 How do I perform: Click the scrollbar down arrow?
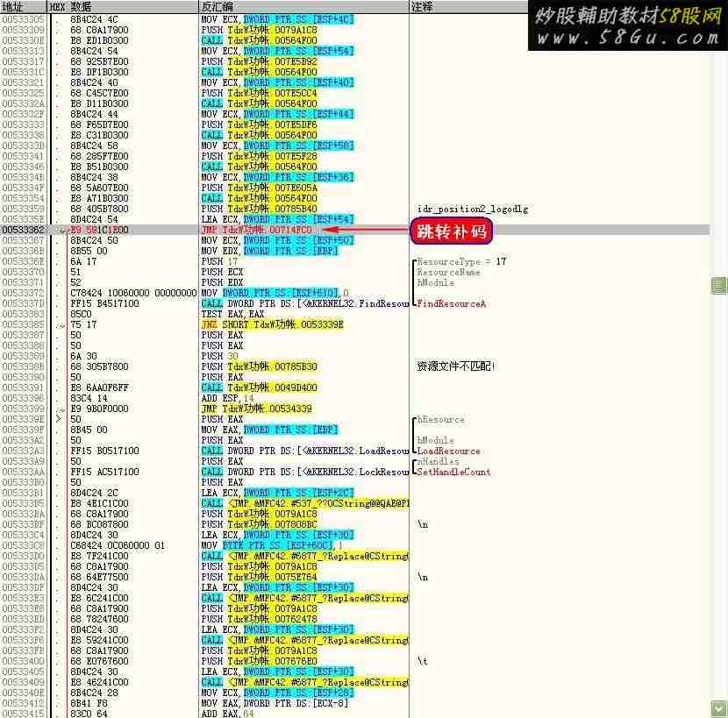coord(719,707)
